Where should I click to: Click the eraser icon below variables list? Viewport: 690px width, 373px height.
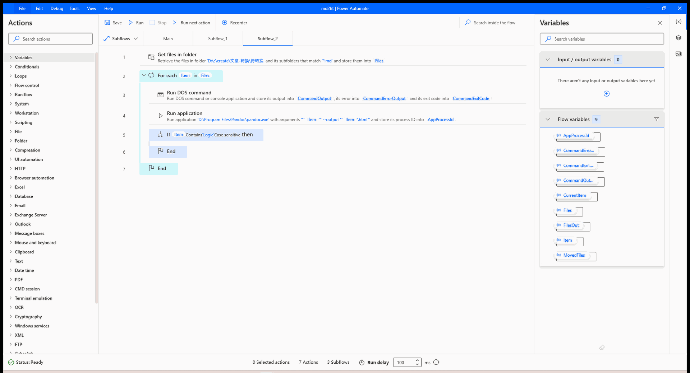(602, 347)
